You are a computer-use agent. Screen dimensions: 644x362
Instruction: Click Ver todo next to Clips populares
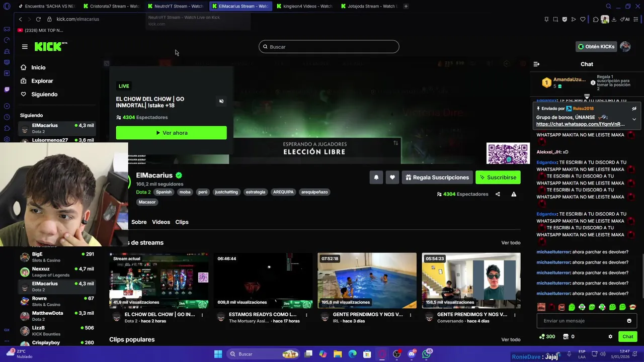(x=511, y=340)
